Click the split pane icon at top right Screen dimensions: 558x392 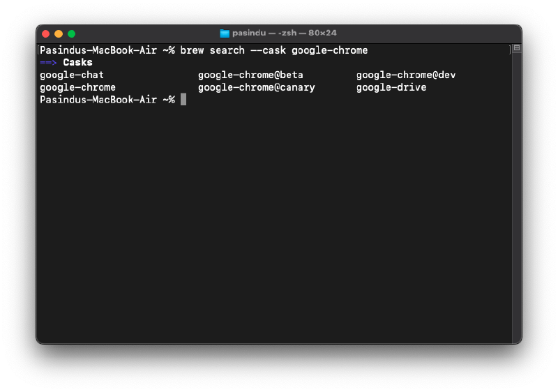coord(516,50)
